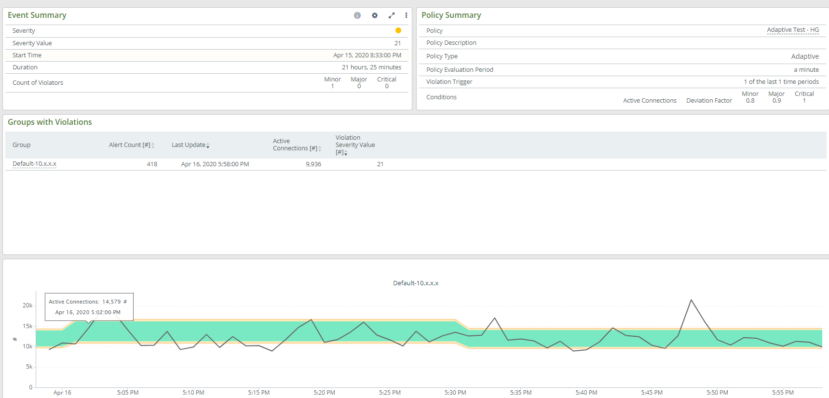Click the chart line's highest peak

691,300
